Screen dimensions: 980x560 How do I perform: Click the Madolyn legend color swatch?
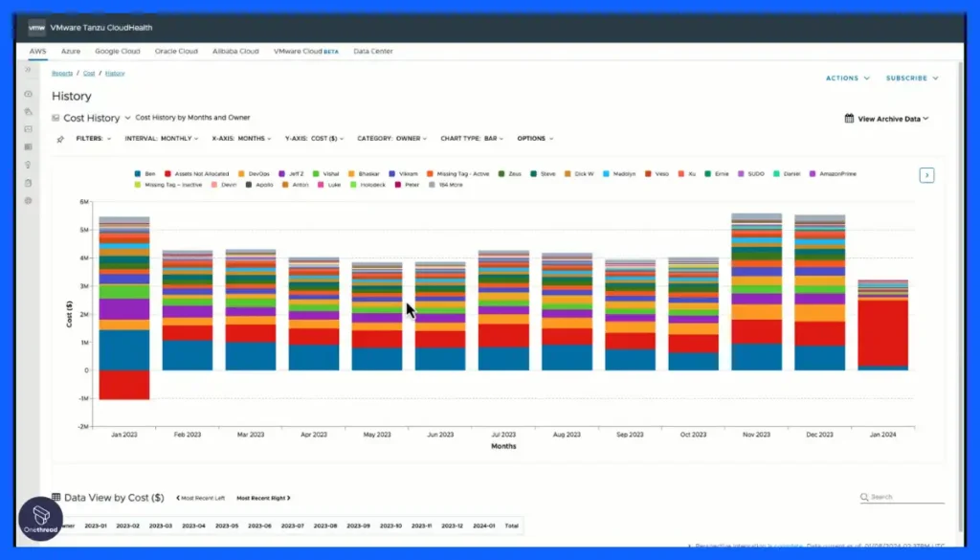click(606, 174)
